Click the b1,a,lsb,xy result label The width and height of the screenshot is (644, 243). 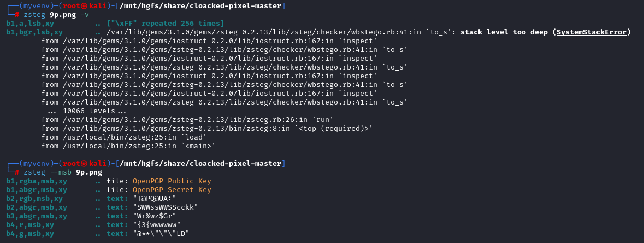click(30, 24)
